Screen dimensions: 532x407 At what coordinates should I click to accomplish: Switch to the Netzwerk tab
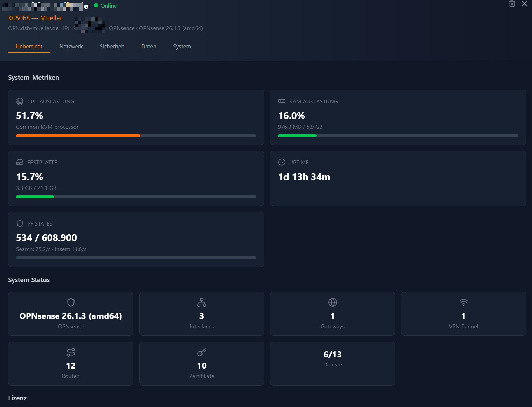[x=71, y=46]
